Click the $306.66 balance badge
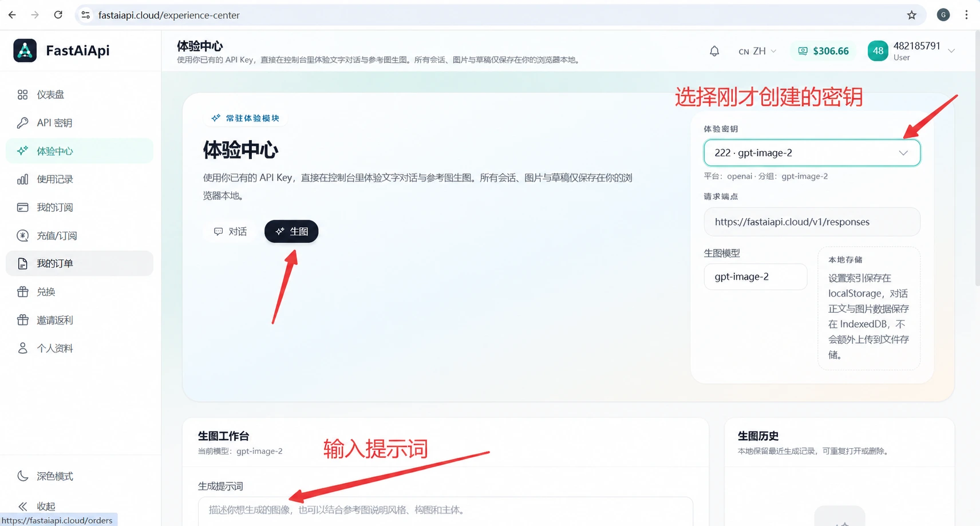The height and width of the screenshot is (526, 980). 823,51
